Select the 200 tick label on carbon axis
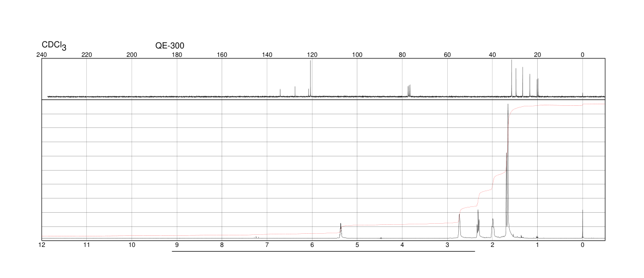The width and height of the screenshot is (644, 278). [x=132, y=55]
